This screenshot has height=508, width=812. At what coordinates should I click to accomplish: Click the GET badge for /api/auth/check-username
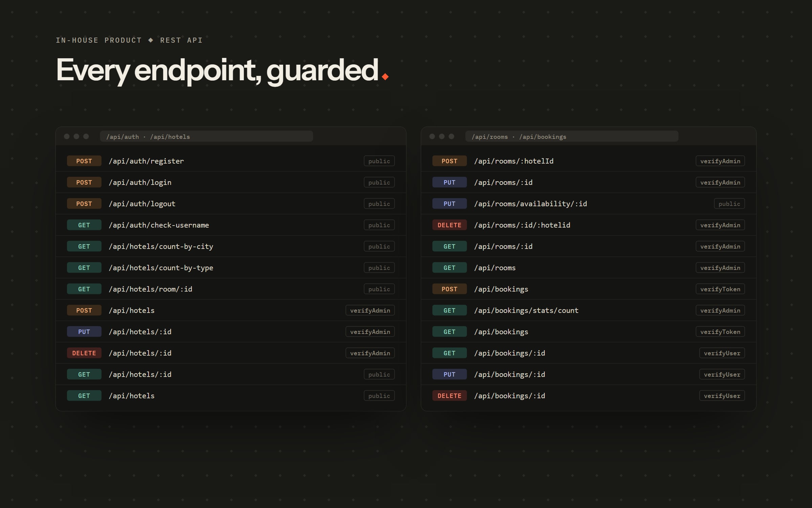84,225
